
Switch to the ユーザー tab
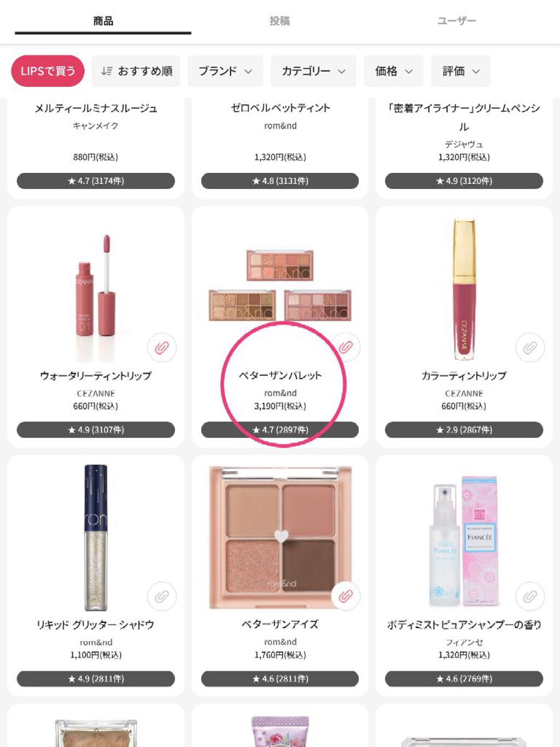[457, 21]
